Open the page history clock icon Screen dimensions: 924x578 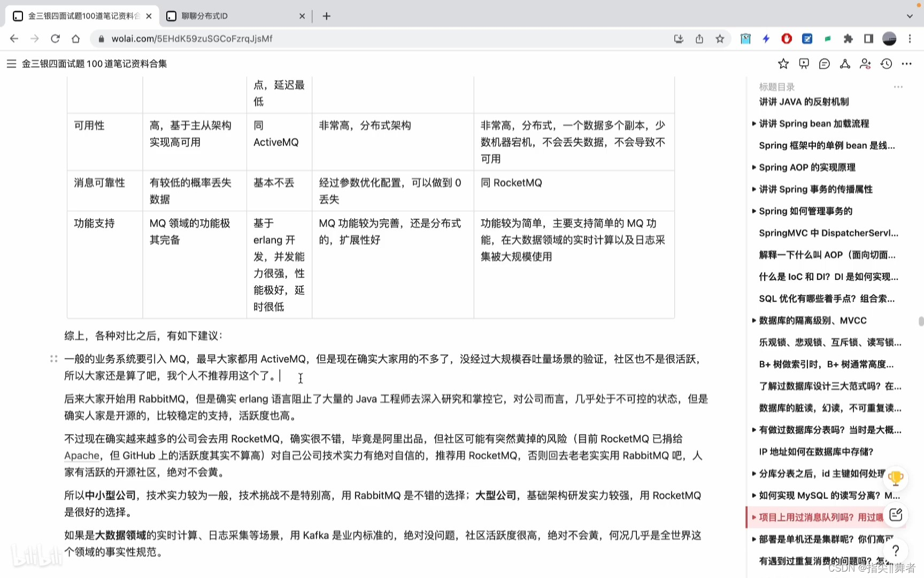[886, 64]
